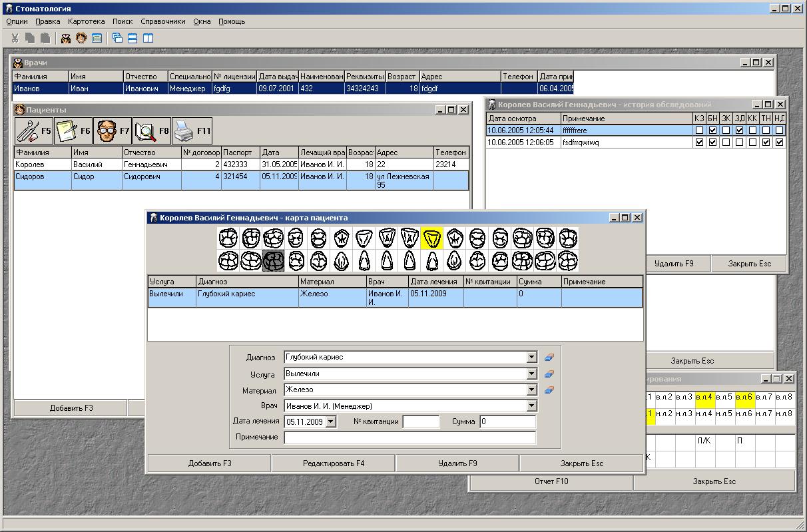Click the dental instruments F5 button
Viewport: 807px width, 532px height.
pyautogui.click(x=34, y=131)
